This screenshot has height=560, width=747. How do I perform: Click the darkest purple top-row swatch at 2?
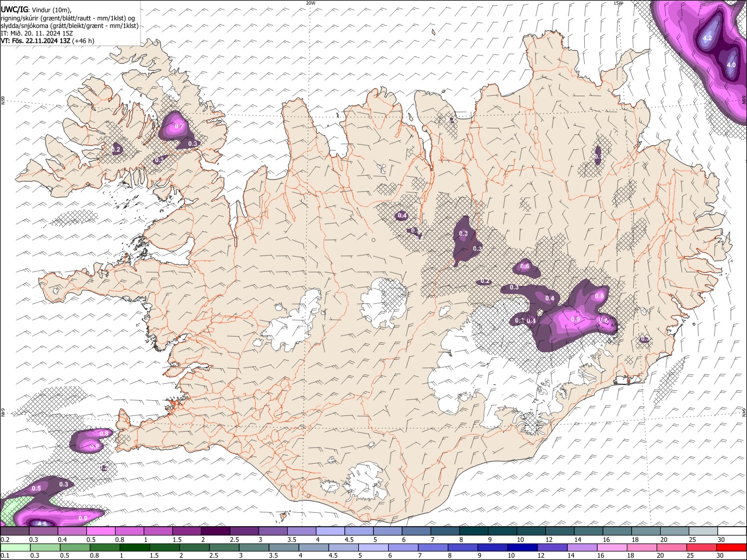coord(215,531)
